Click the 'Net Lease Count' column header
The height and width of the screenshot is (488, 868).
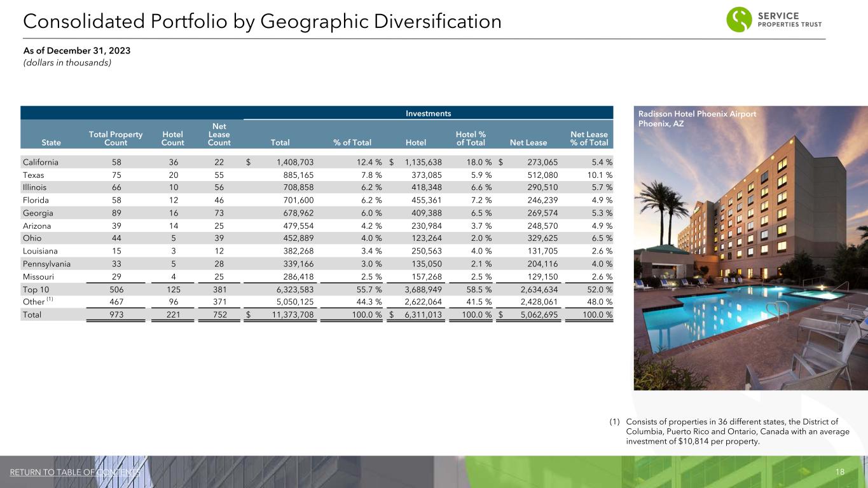219,135
